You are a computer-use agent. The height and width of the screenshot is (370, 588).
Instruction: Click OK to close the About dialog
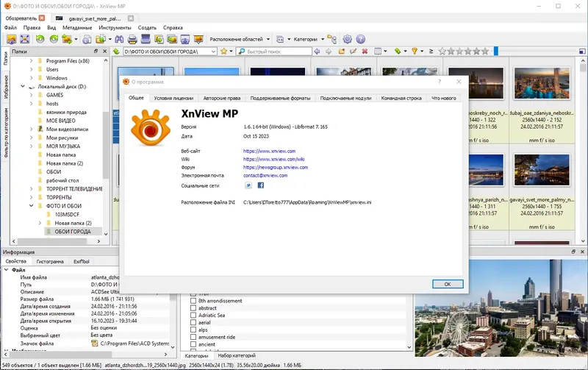448,284
